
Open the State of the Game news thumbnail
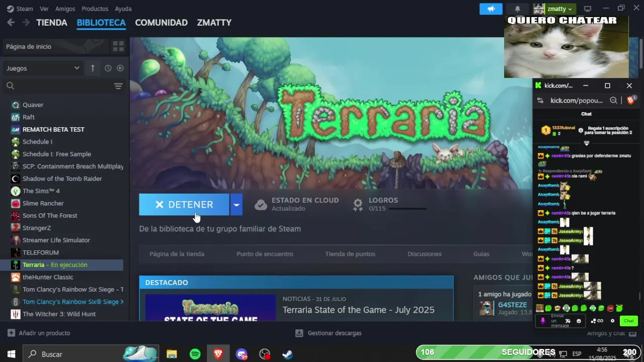pyautogui.click(x=210, y=308)
